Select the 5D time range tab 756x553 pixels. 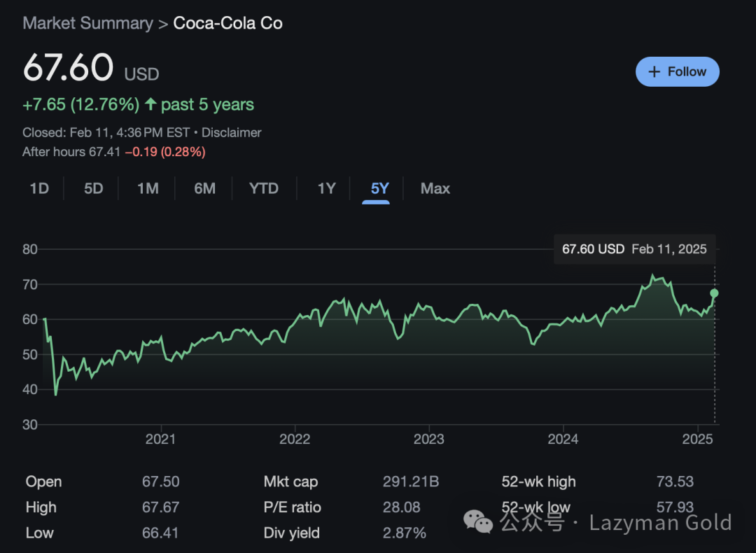[94, 188]
